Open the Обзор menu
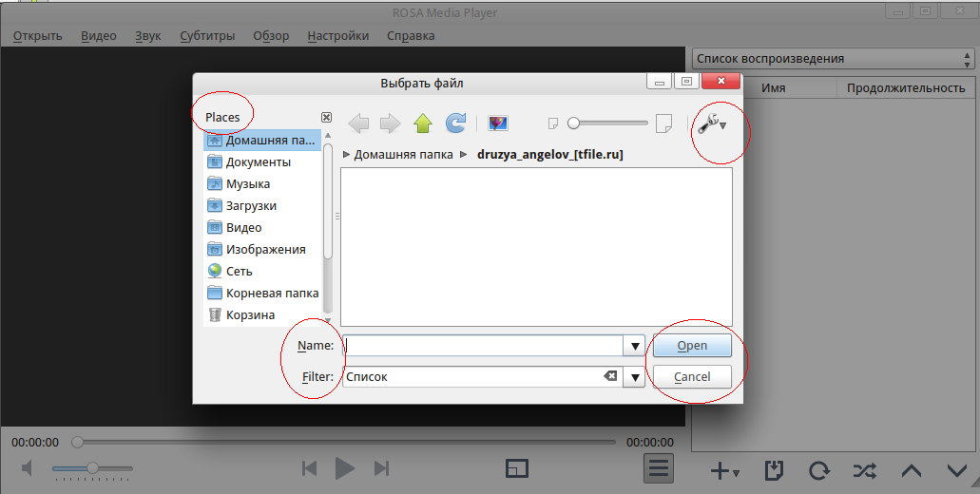The width and height of the screenshot is (980, 494). click(x=271, y=35)
